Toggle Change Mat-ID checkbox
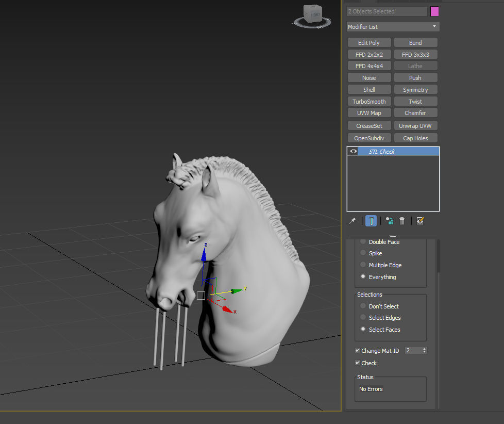The width and height of the screenshot is (504, 424). tap(358, 350)
